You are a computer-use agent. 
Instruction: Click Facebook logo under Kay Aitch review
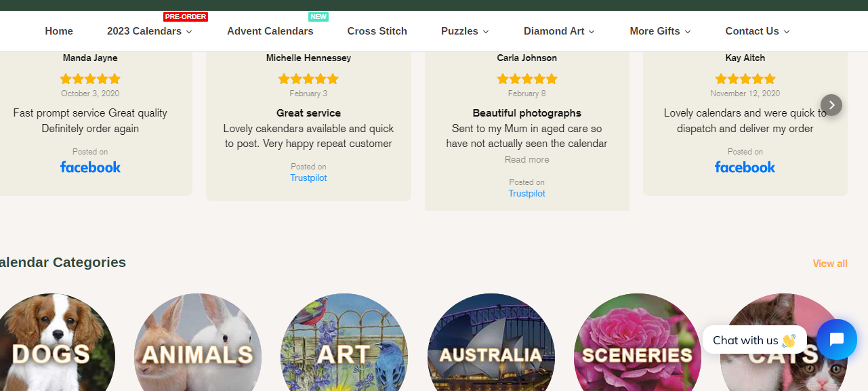pyautogui.click(x=745, y=167)
